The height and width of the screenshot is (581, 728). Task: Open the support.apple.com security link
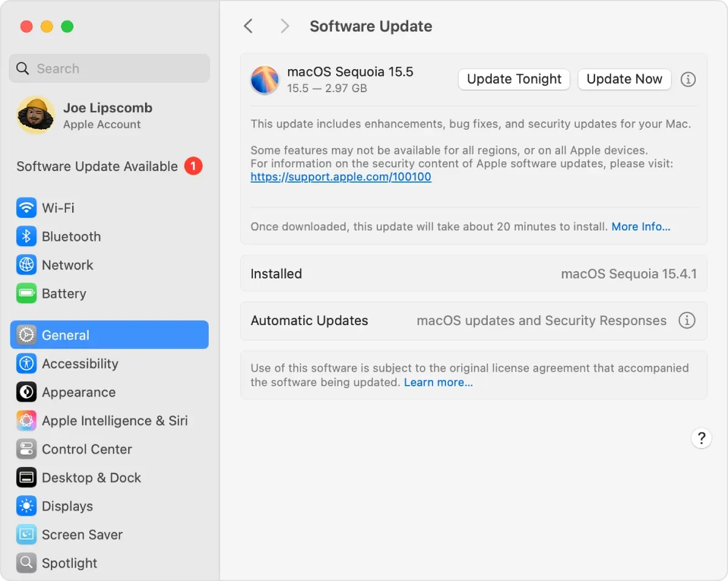[341, 176]
